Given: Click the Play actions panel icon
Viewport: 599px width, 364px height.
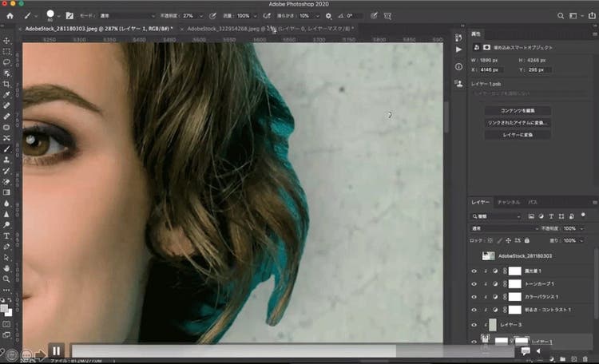Looking at the screenshot, I should click(458, 49).
